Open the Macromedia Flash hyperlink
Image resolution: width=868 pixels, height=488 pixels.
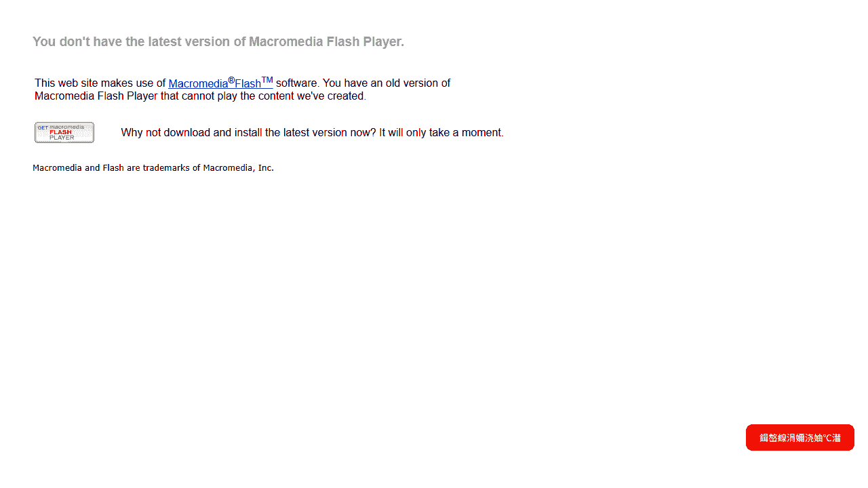pos(220,83)
